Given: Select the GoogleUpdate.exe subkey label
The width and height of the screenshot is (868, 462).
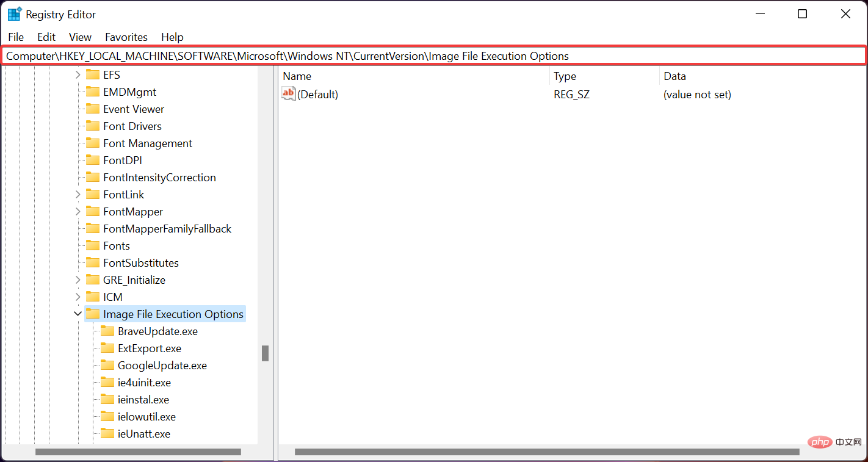Looking at the screenshot, I should [x=162, y=366].
